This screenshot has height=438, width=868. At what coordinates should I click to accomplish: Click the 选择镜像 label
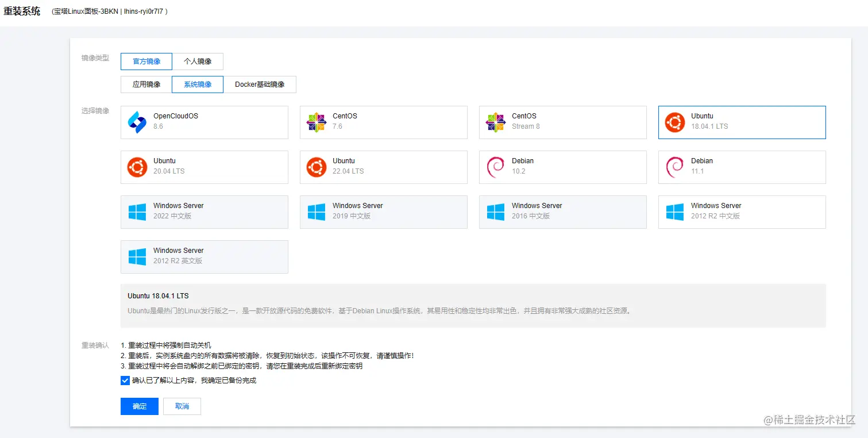(x=95, y=111)
